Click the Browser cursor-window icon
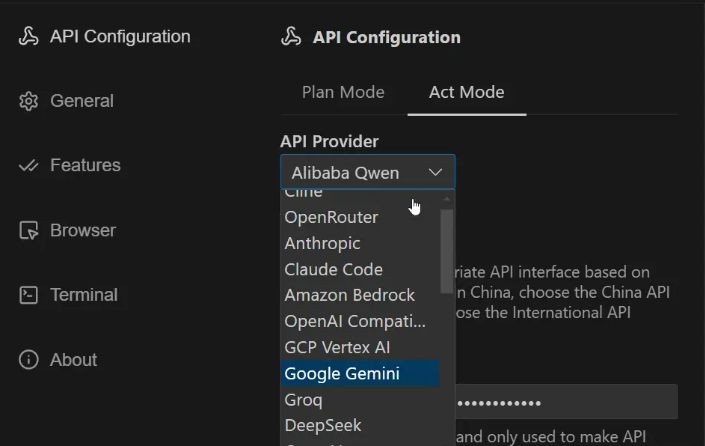 click(x=28, y=230)
